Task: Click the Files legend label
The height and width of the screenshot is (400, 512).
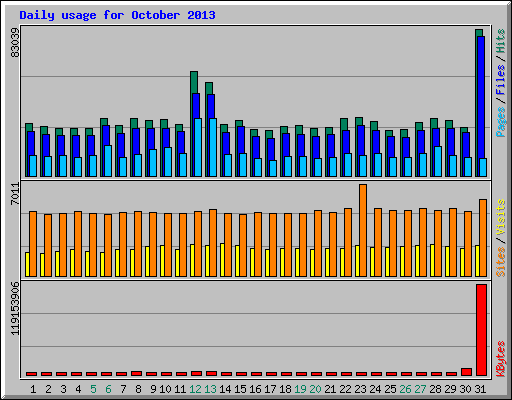Action: [x=500, y=79]
